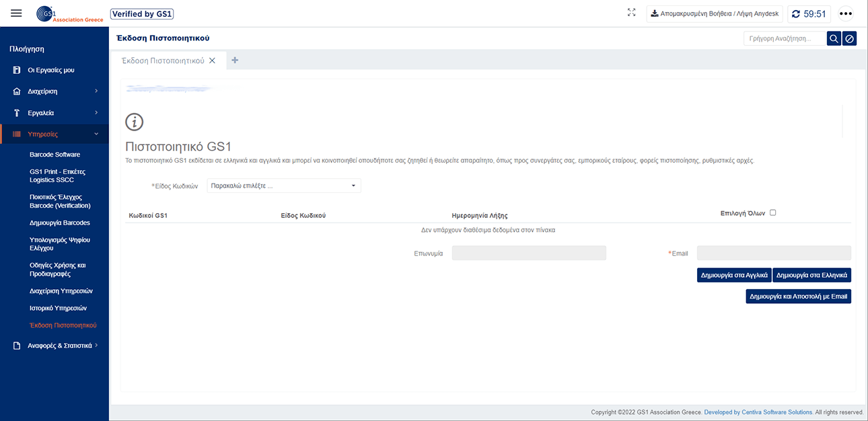
Task: Open Barcode Software menu item
Action: pos(55,155)
